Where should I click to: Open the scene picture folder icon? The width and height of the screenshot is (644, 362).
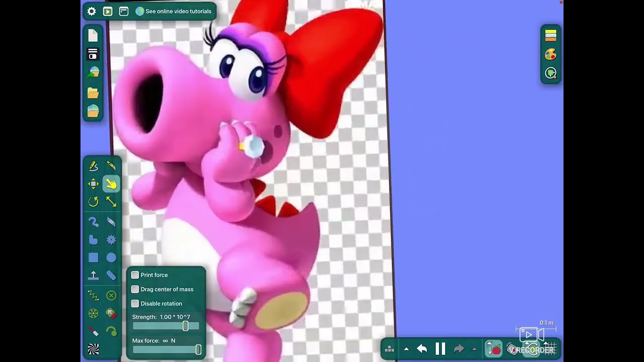pos(93,111)
